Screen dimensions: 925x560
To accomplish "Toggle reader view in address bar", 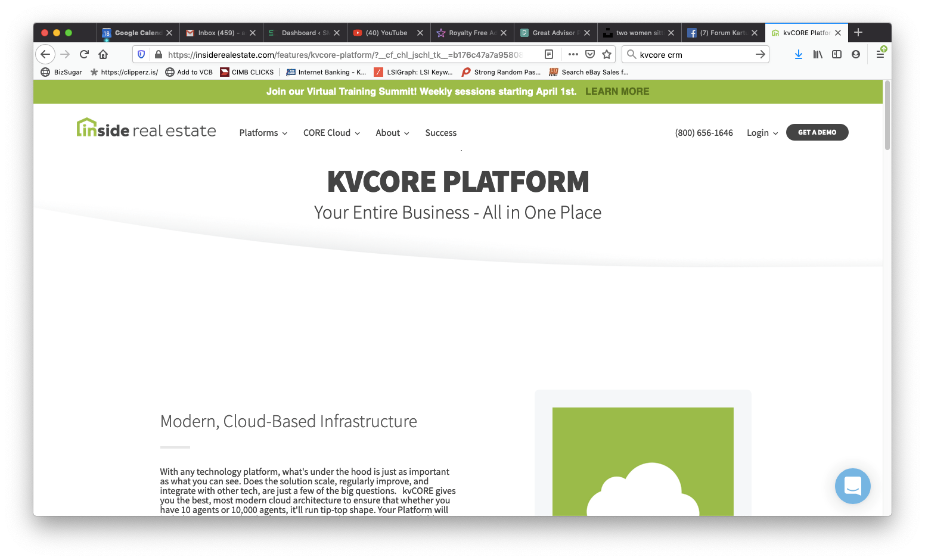I will click(549, 54).
